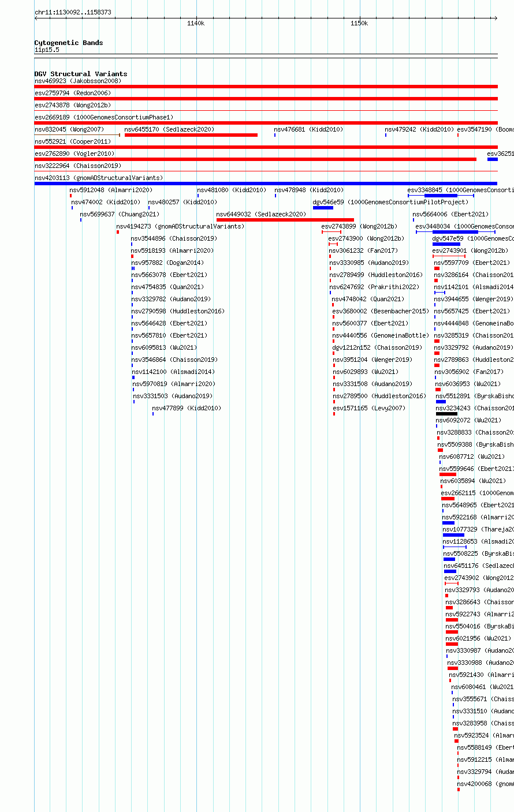Click nsv3061232 (Fan2017) label
The width and height of the screenshot is (514, 812).
tap(363, 250)
